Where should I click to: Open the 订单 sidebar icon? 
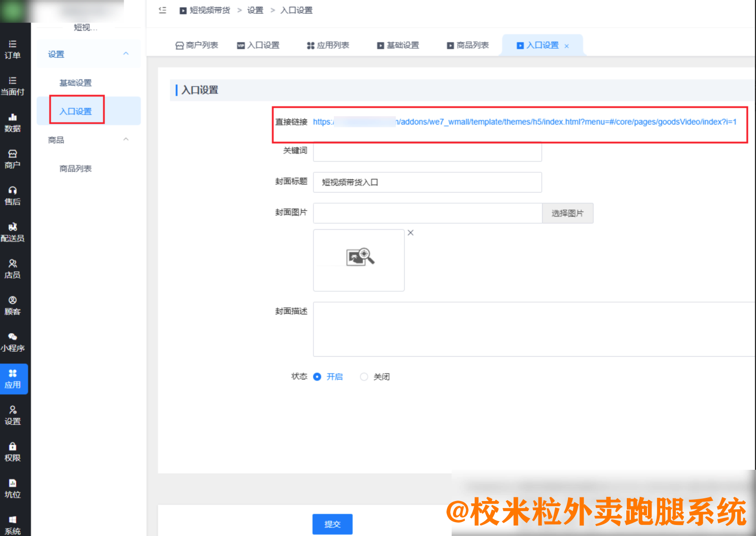click(x=13, y=48)
